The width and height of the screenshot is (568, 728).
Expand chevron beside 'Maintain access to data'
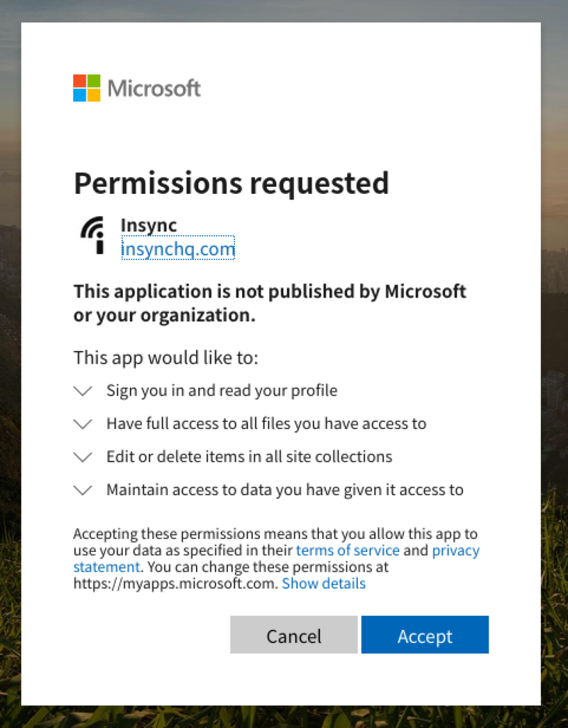[x=83, y=490]
